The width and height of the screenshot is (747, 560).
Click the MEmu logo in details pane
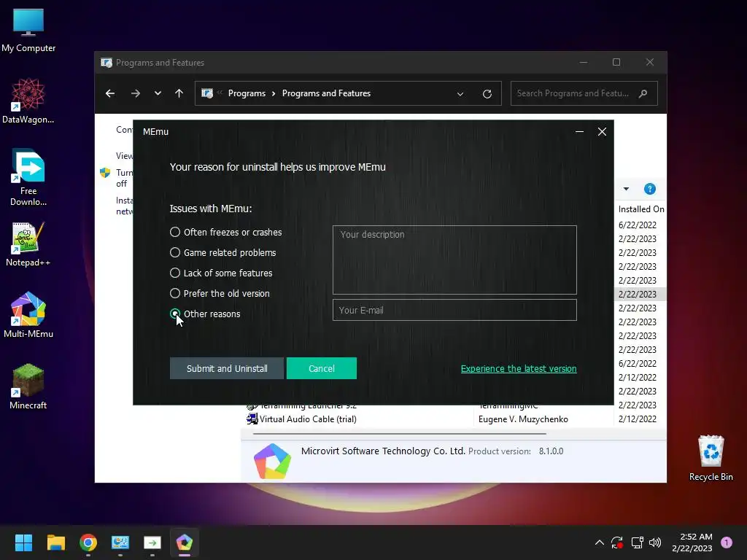pos(272,461)
